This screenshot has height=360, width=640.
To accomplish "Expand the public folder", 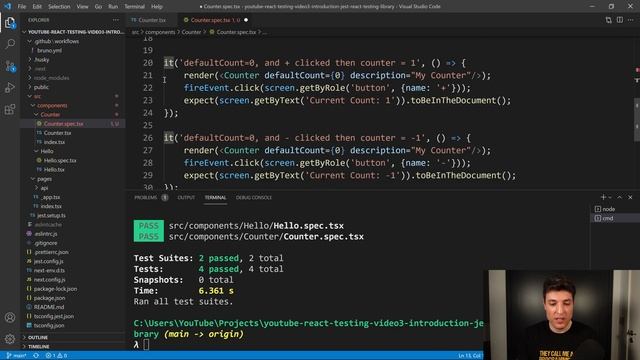I will coord(73,87).
